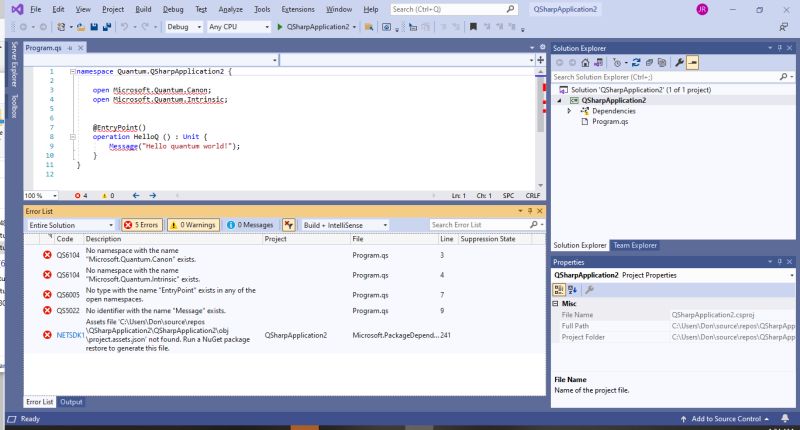Viewport: 800px width, 430px height.
Task: Click the Open File folder icon
Action: point(81,27)
